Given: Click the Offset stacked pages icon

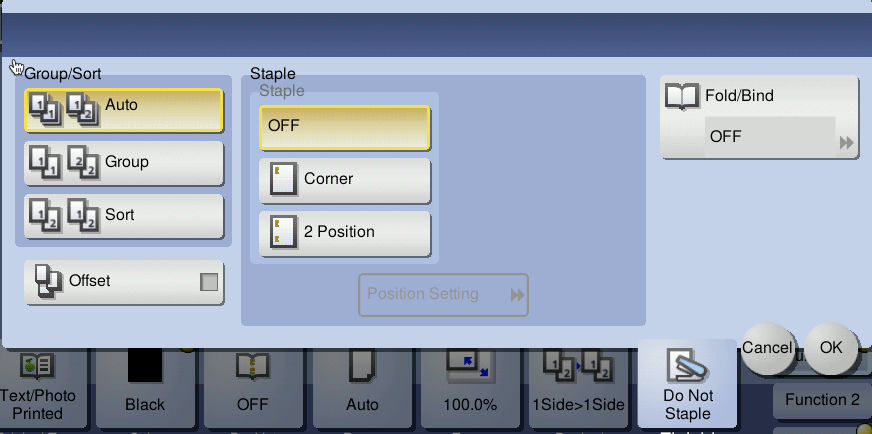Looking at the screenshot, I should [49, 282].
